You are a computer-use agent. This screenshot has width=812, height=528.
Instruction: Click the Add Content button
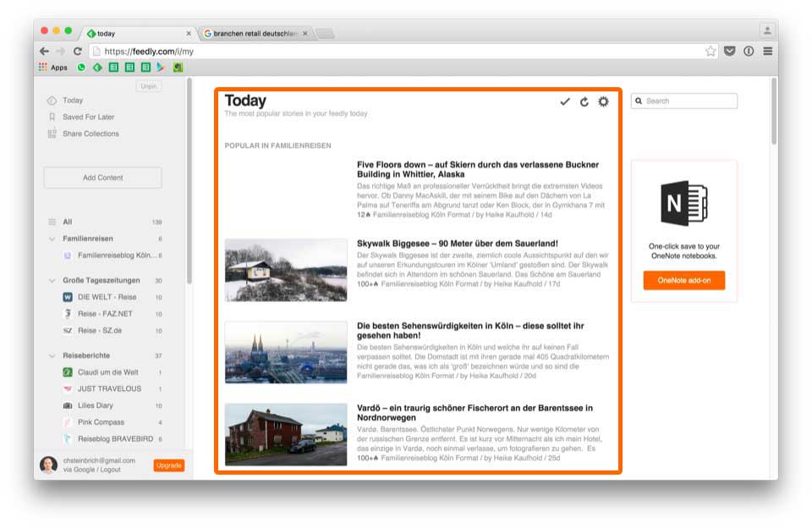pyautogui.click(x=101, y=177)
